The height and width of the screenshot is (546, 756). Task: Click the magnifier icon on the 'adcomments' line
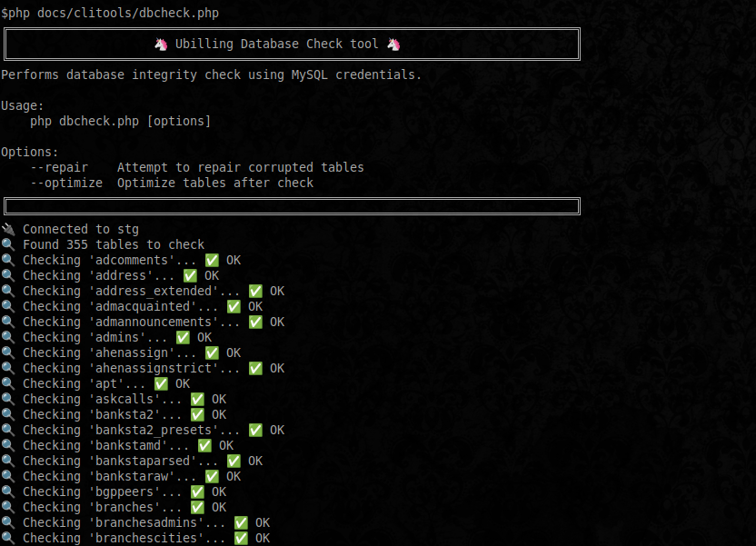click(x=8, y=260)
